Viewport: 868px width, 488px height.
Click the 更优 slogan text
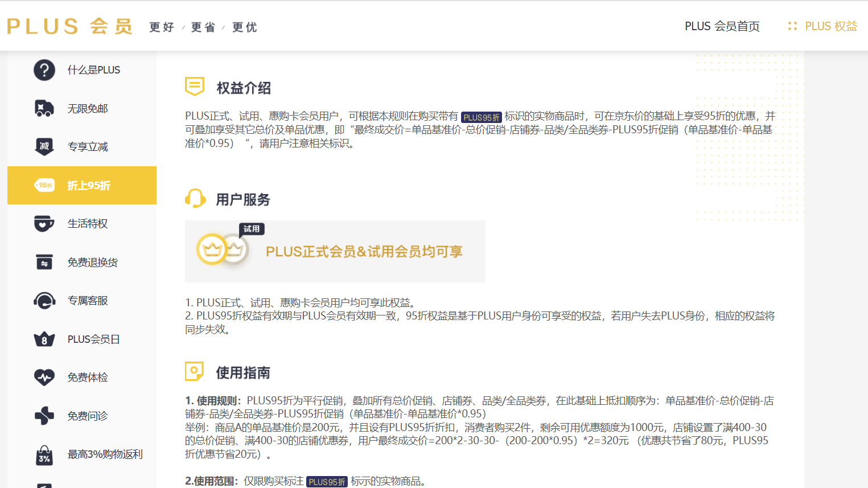tap(245, 27)
